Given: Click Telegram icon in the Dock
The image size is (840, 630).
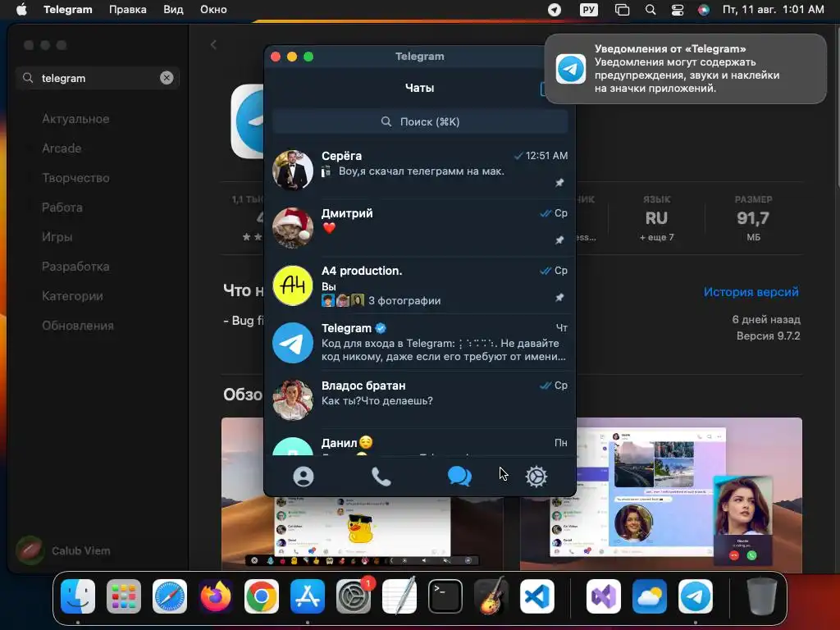Looking at the screenshot, I should pos(696,596).
